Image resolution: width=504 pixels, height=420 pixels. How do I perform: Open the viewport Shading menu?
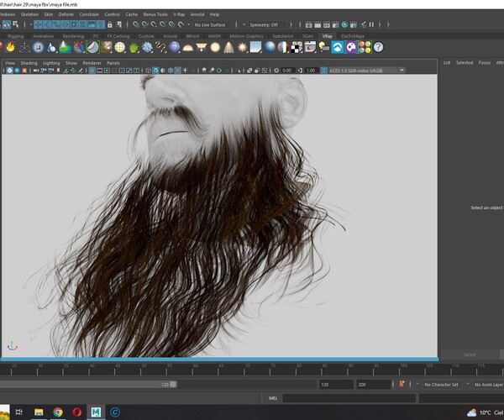(x=29, y=63)
